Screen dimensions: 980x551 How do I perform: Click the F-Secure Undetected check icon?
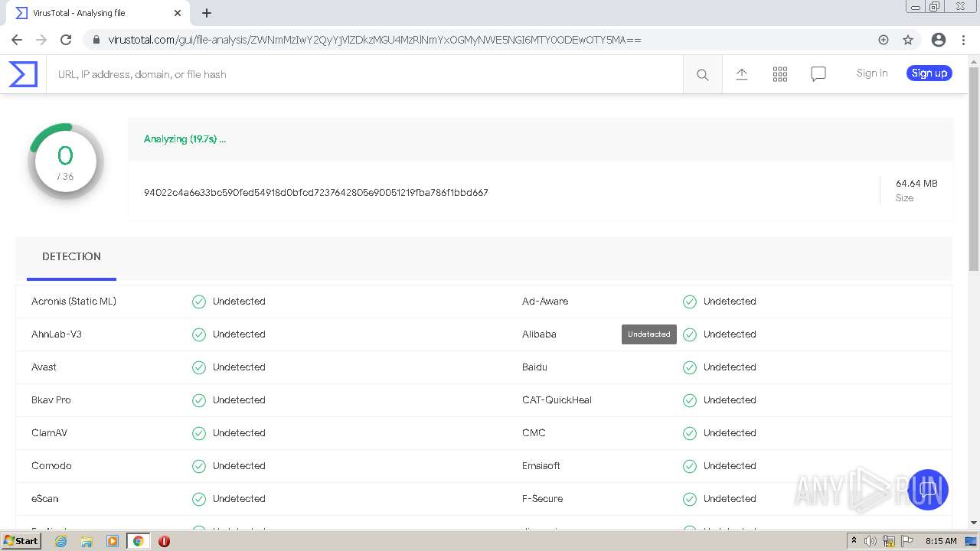point(690,499)
